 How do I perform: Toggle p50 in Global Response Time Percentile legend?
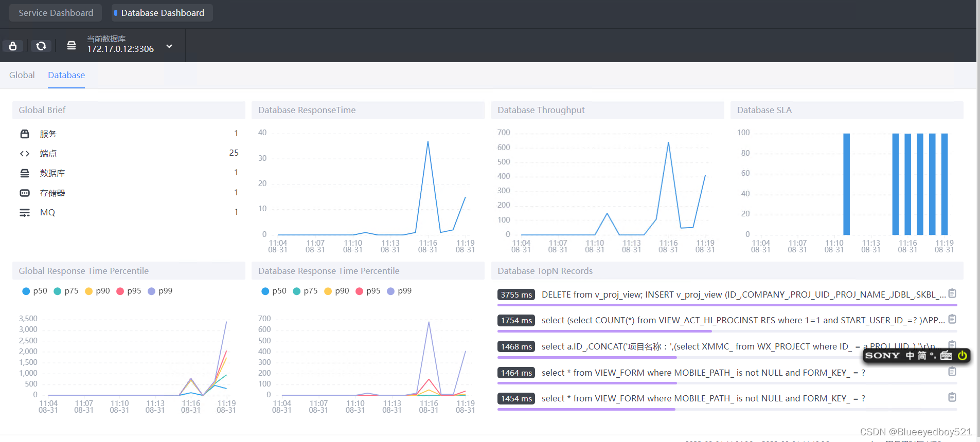(34, 291)
